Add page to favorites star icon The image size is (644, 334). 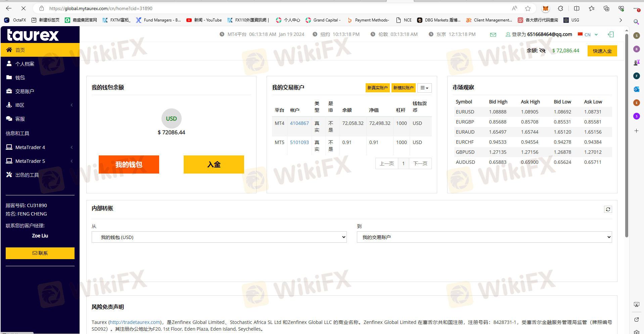point(528,8)
